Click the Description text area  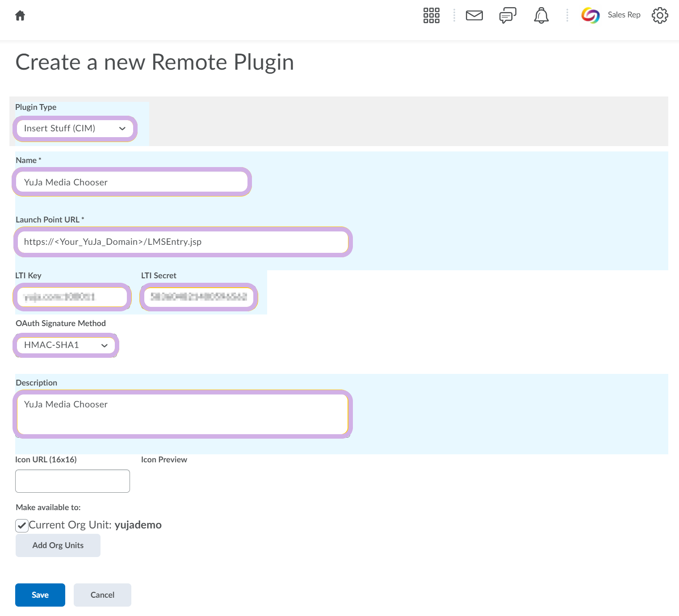tap(183, 414)
